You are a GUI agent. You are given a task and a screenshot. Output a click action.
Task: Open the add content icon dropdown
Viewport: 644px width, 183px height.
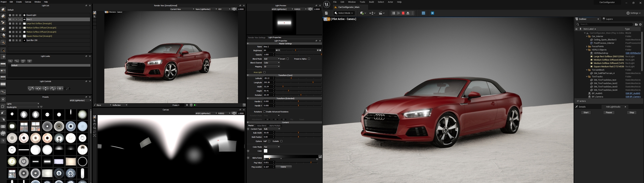coord(363,13)
